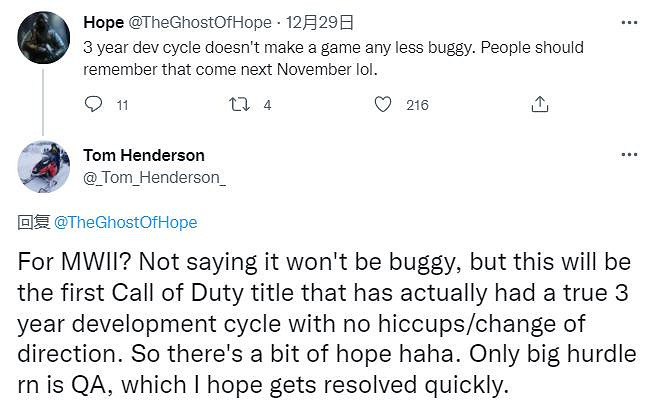656x402 pixels.
Task: Click the reply icon on Hope's tweet
Action: click(93, 104)
